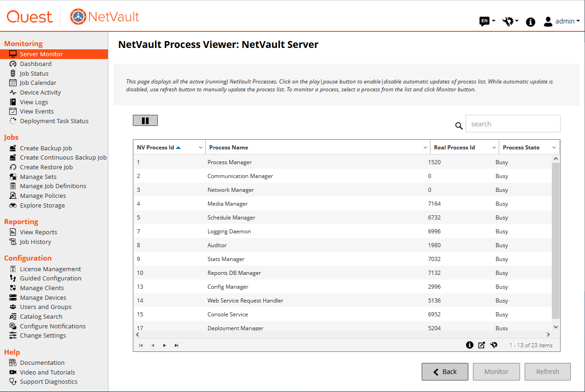
Task: Focus the search input field
Action: pos(513,124)
